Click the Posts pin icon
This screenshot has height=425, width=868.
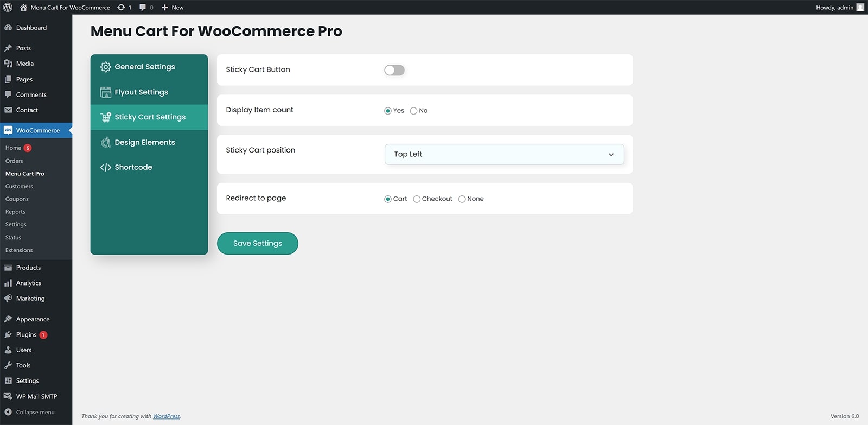8,48
